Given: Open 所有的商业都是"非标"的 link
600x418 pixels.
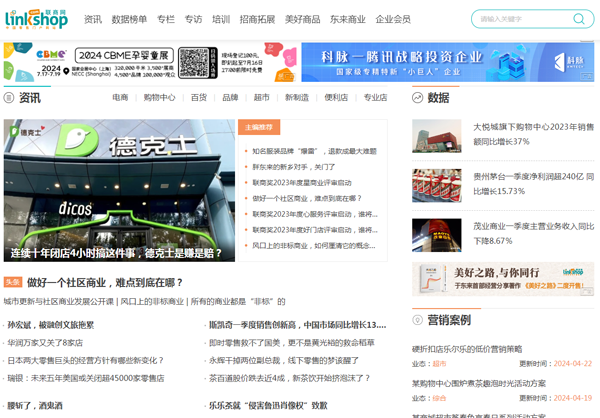Looking at the screenshot, I should click(238, 302).
